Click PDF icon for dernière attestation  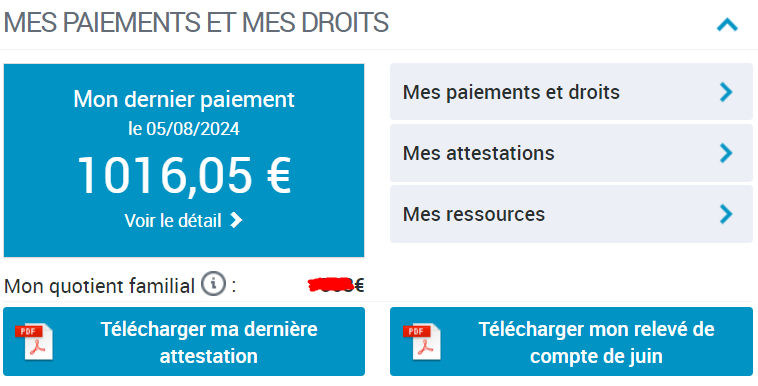pos(34,341)
